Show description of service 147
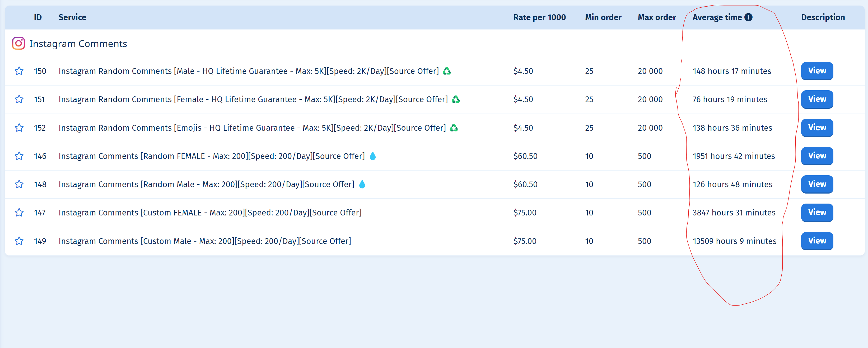Image resolution: width=868 pixels, height=348 pixels. coord(817,213)
